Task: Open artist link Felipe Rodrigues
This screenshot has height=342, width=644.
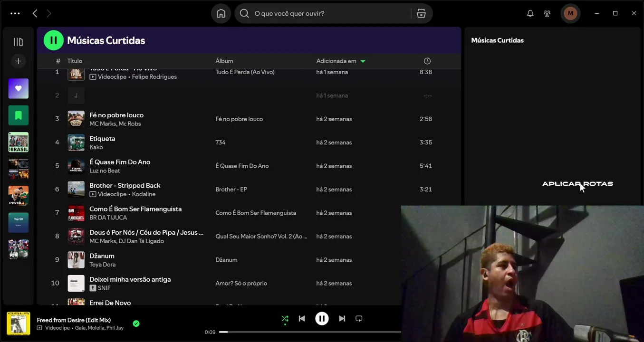Action: 154,76
